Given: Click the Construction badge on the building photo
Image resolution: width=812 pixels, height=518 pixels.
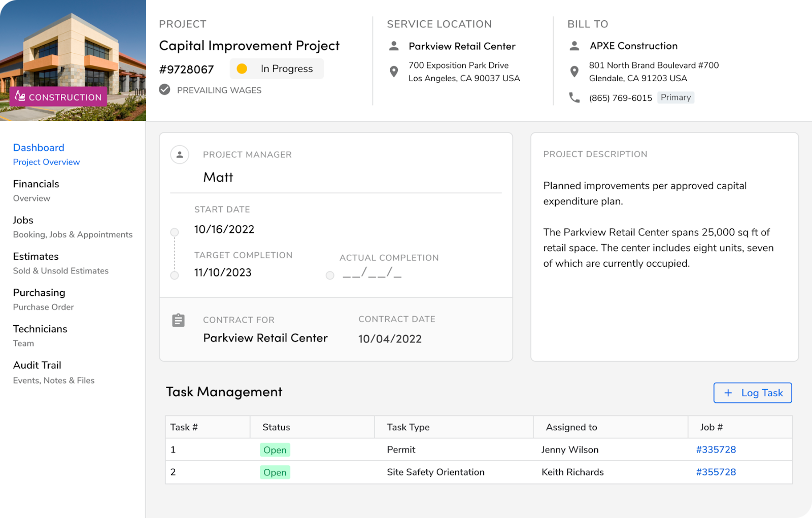Looking at the screenshot, I should pos(58,96).
